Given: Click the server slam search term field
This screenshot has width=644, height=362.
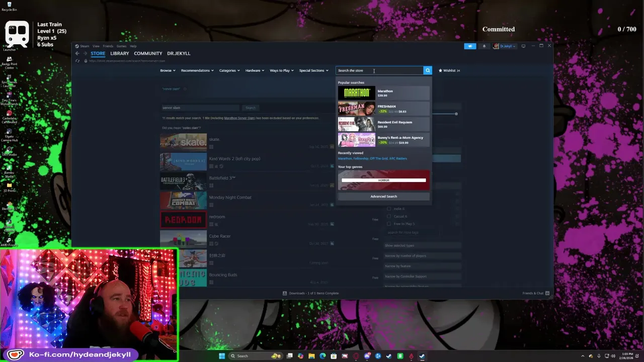Looking at the screenshot, I should coord(200,108).
